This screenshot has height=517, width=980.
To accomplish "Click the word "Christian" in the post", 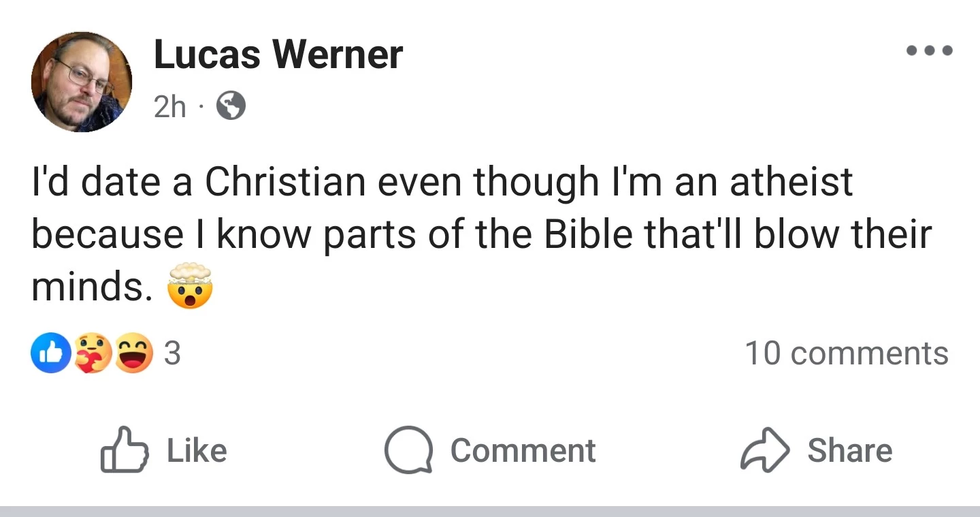I will (x=284, y=181).
